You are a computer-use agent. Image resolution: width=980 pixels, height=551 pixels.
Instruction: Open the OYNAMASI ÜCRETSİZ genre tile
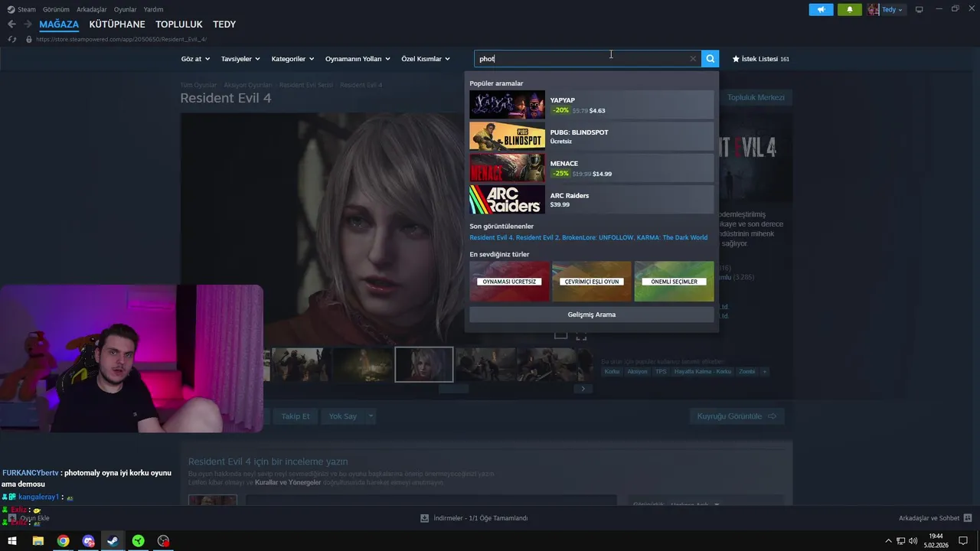[x=509, y=281]
